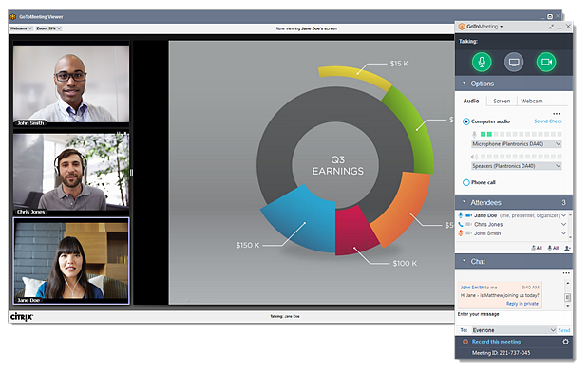Open the Speakers (Plantronics DA40) dropdown
The width and height of the screenshot is (588, 372).
[x=517, y=166]
